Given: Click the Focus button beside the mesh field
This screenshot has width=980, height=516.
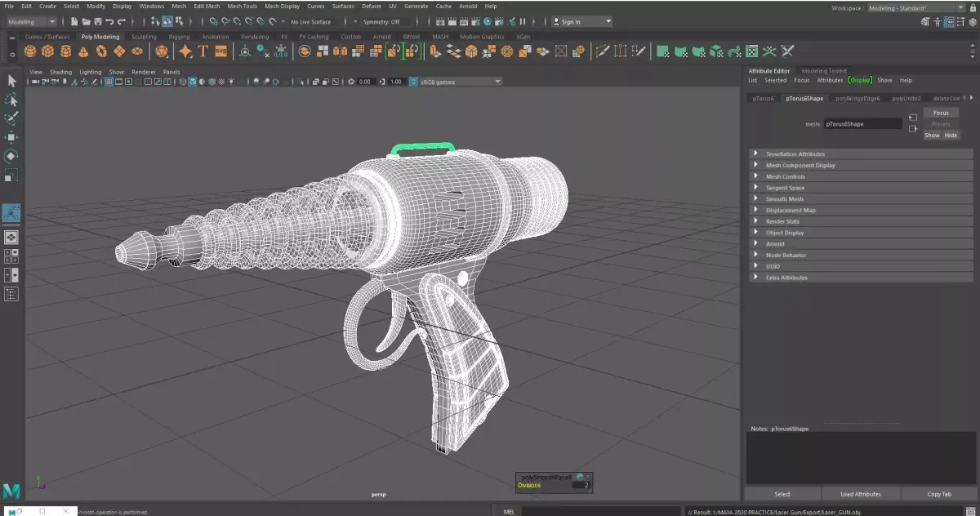Looking at the screenshot, I should (941, 113).
